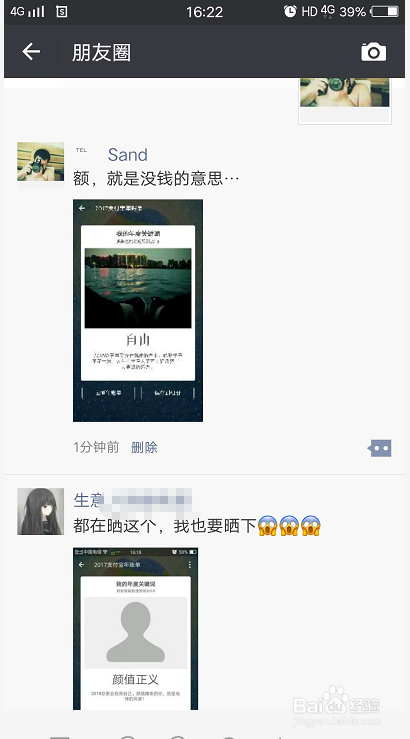410x739 pixels.
Task: Tap the 4G signal strength icon
Action: tap(28, 11)
